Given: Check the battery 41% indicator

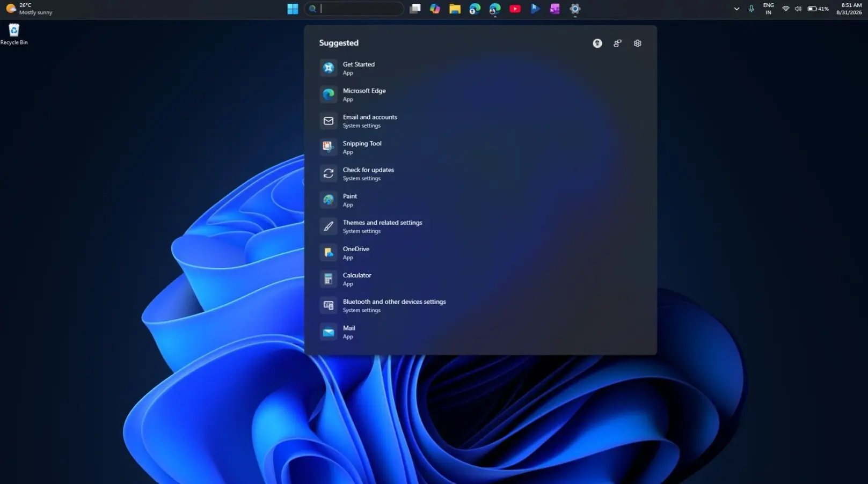Looking at the screenshot, I should [818, 9].
